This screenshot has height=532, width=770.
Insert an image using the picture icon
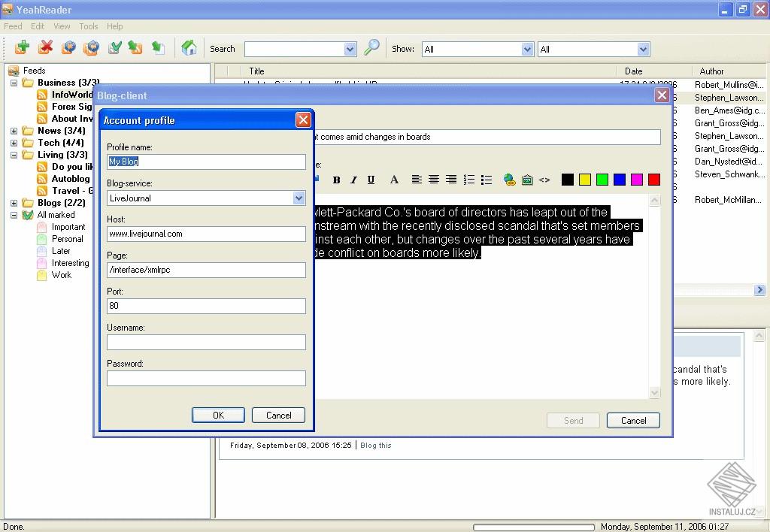click(526, 180)
